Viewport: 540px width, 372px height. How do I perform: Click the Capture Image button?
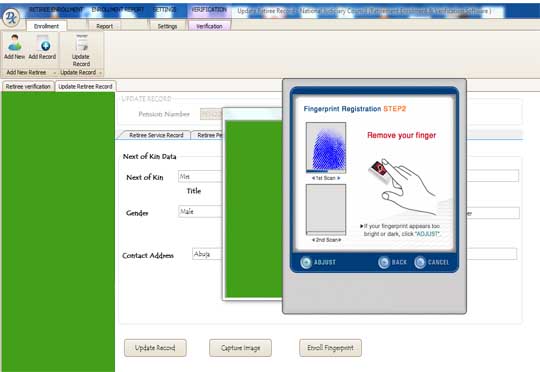240,348
